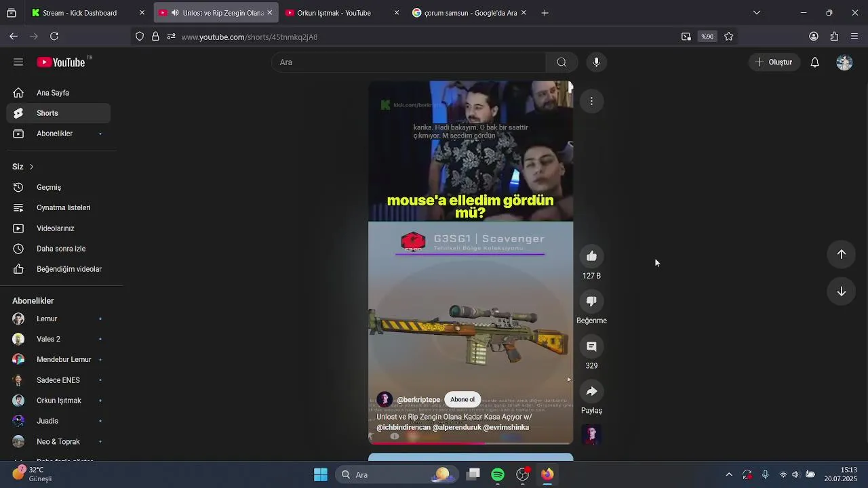Viewport: 868px width, 488px height.
Task: Open the zoom level %90 indicator
Action: [707, 37]
